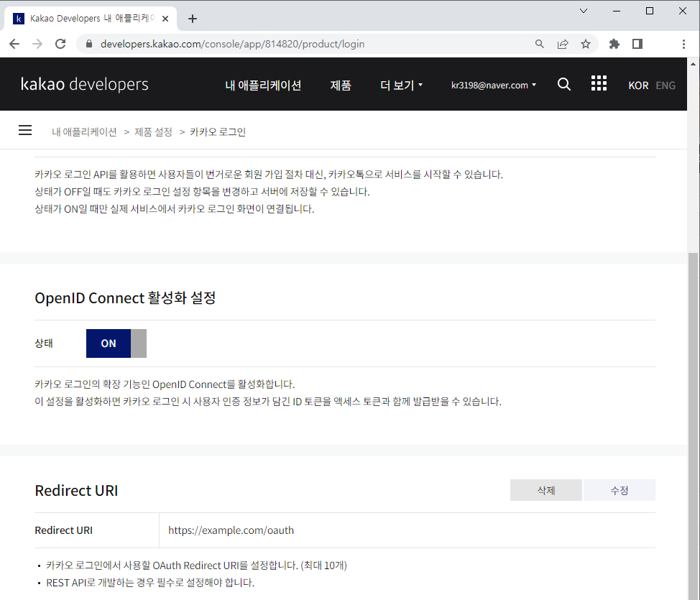This screenshot has width=700, height=600.
Task: Select the KOR language option
Action: (x=638, y=86)
